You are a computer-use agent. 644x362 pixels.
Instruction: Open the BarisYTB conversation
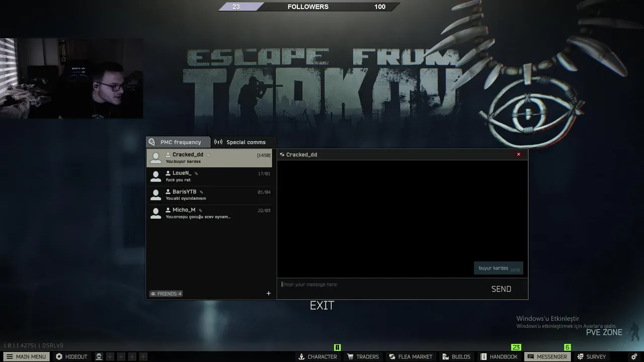tap(209, 195)
